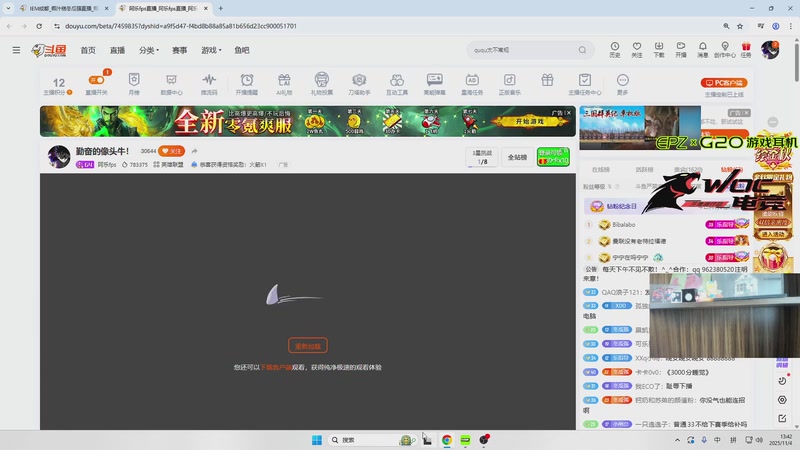Open the gift box toolbar icon

(x=547, y=80)
